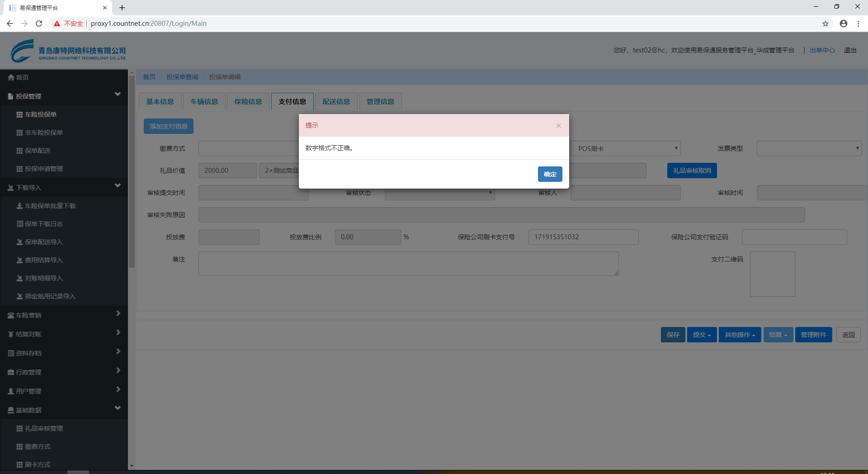Collapse the 基础数据 menu chevron
The image size is (868, 474).
pos(118,408)
